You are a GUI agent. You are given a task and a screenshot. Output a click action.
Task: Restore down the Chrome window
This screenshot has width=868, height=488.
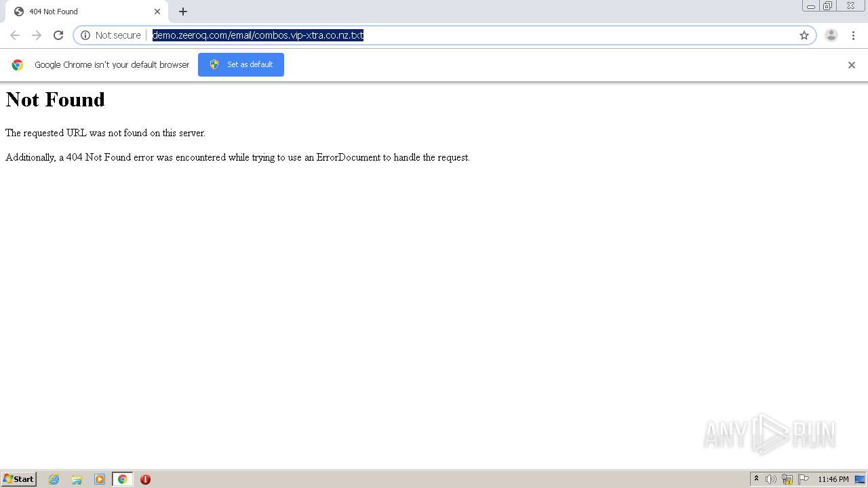828,6
